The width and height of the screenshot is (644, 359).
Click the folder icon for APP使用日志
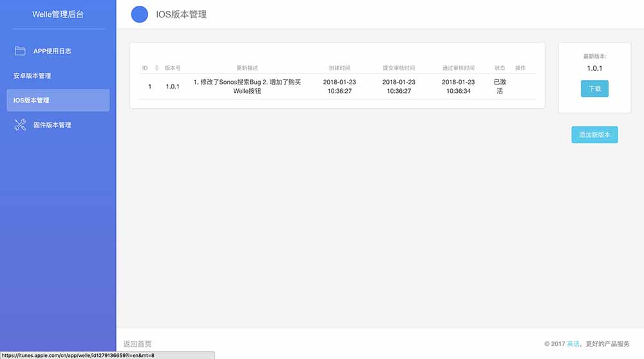[x=20, y=51]
